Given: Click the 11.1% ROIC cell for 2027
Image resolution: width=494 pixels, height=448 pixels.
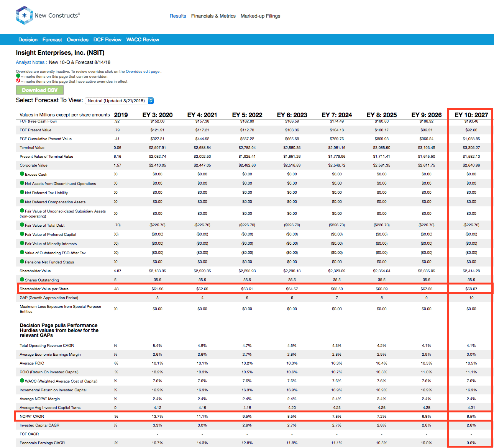Looking at the screenshot, I should (x=471, y=372).
